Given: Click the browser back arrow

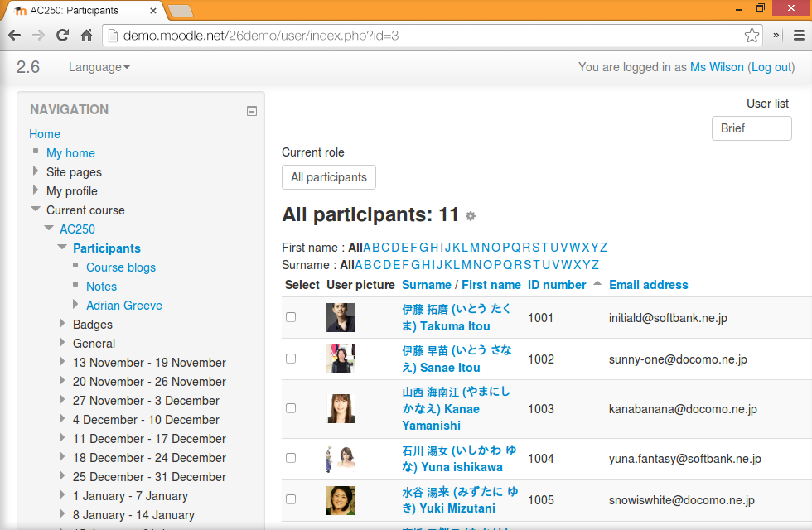Looking at the screenshot, I should click(x=14, y=36).
